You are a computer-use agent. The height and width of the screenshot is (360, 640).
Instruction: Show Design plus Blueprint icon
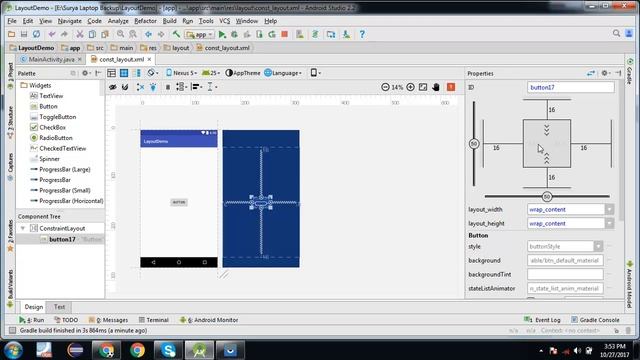coord(137,73)
